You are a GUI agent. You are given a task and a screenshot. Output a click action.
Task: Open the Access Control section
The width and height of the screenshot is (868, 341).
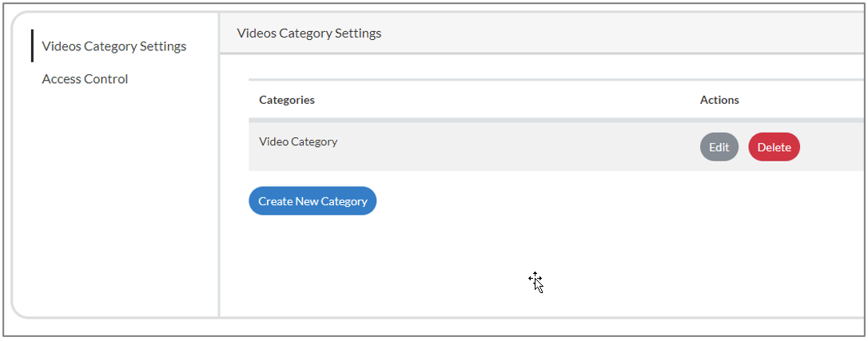85,79
